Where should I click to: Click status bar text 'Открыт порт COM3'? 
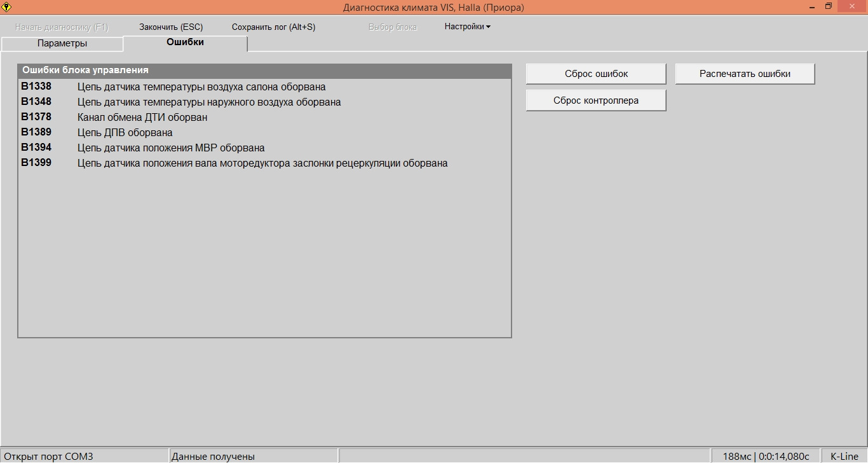[49, 456]
